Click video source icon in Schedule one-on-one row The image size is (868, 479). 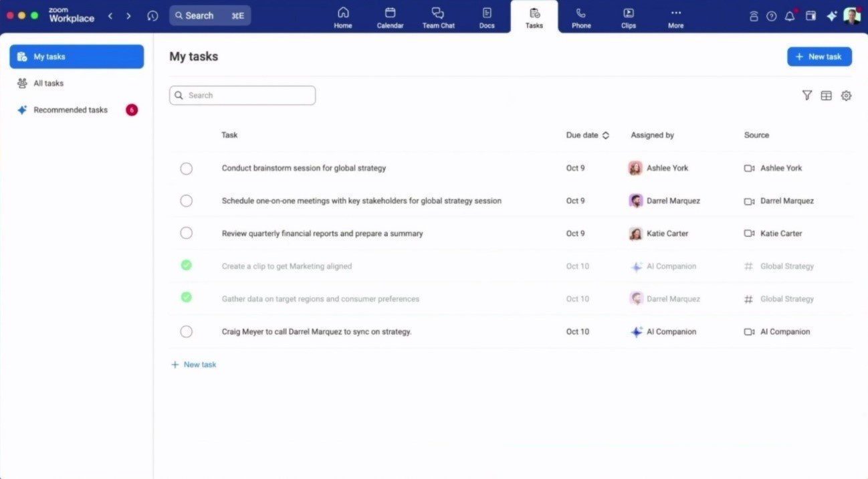pos(749,201)
